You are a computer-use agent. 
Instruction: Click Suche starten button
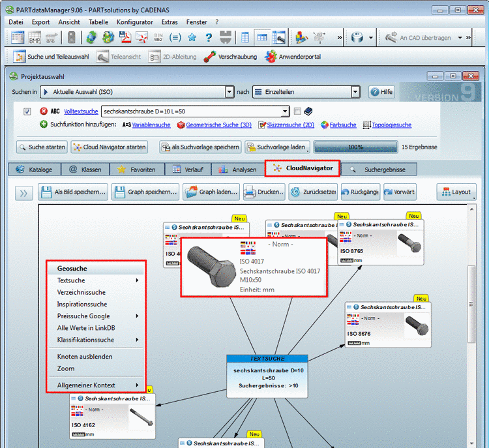point(42,147)
